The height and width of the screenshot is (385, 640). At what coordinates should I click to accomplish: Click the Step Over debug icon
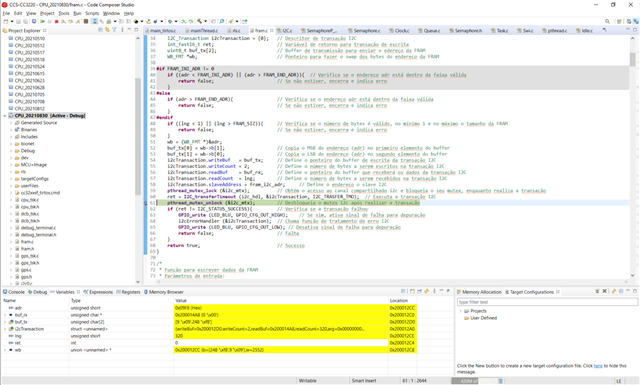pos(71,21)
